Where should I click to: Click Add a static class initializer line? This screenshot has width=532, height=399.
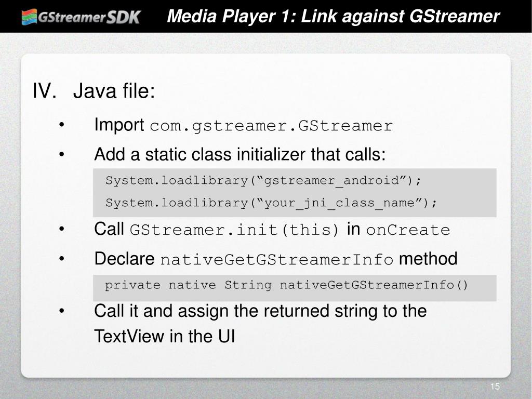click(240, 154)
